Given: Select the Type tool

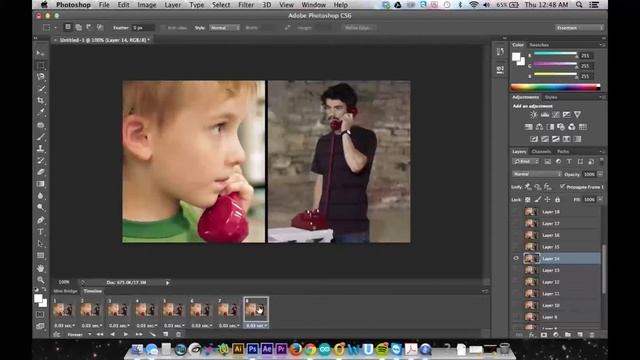Looking at the screenshot, I should click(x=40, y=232).
